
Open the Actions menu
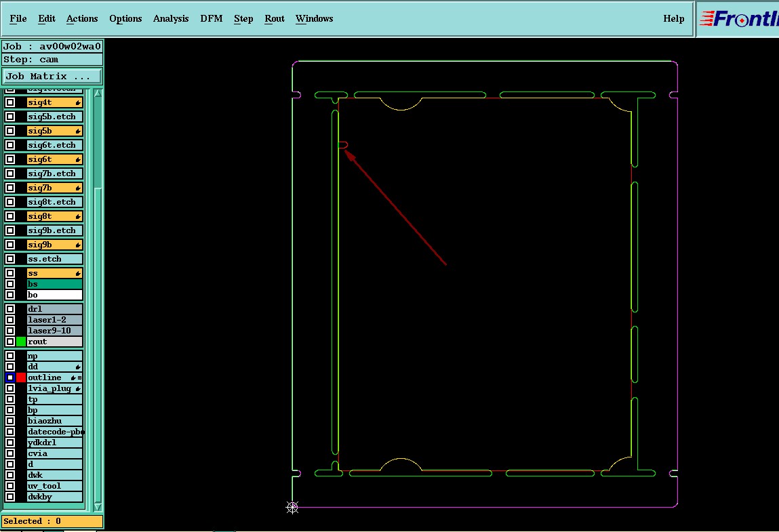82,19
